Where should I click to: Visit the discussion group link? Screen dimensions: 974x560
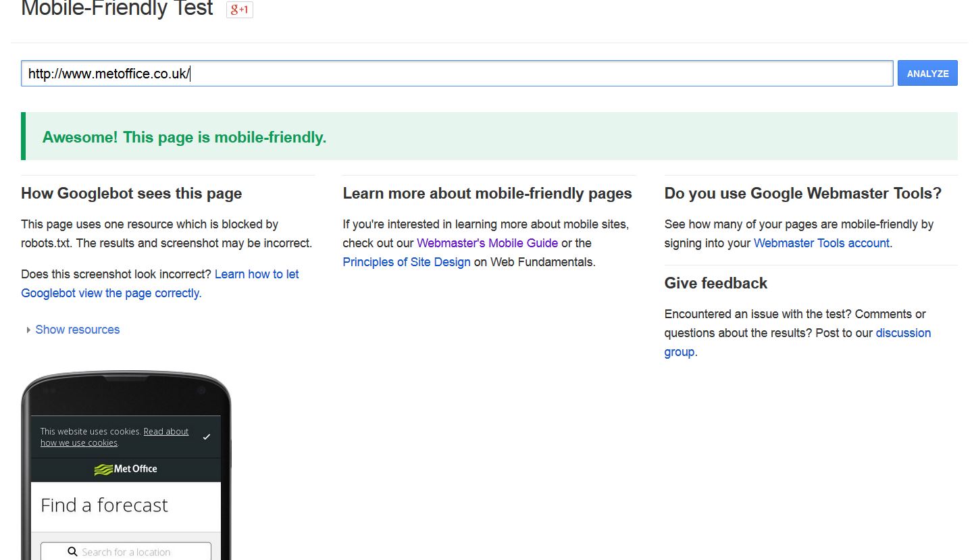tap(903, 333)
